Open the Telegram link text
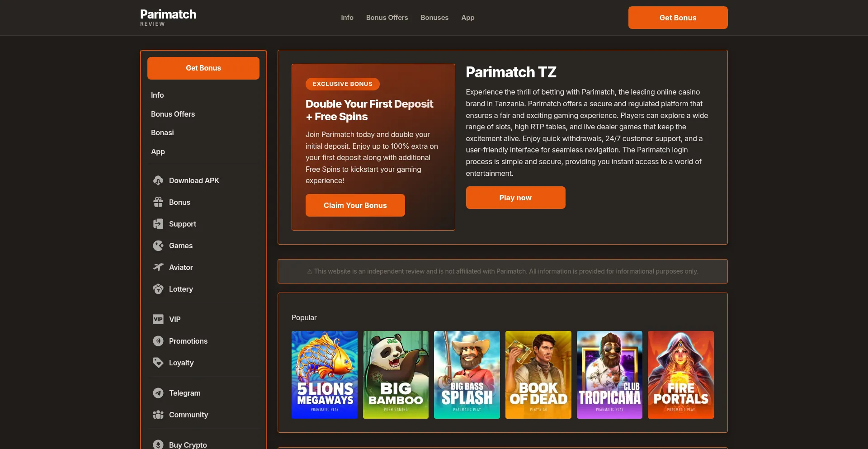The width and height of the screenshot is (868, 449). pos(184,393)
